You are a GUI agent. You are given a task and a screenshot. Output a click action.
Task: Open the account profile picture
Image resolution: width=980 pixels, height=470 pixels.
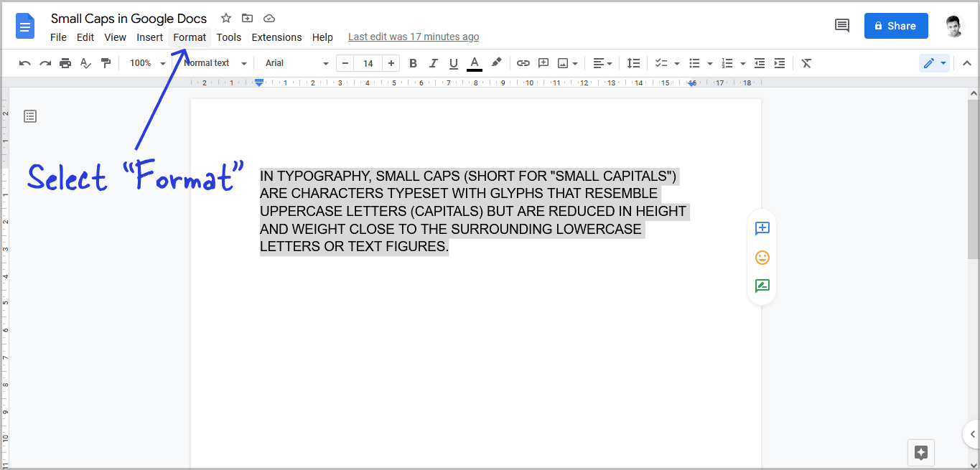(954, 26)
